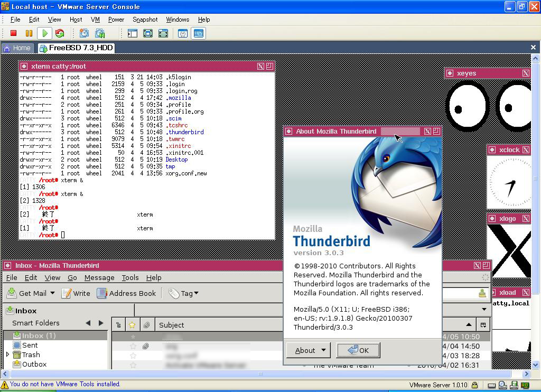Click the VMware console scroll-down arrow

click(536, 365)
